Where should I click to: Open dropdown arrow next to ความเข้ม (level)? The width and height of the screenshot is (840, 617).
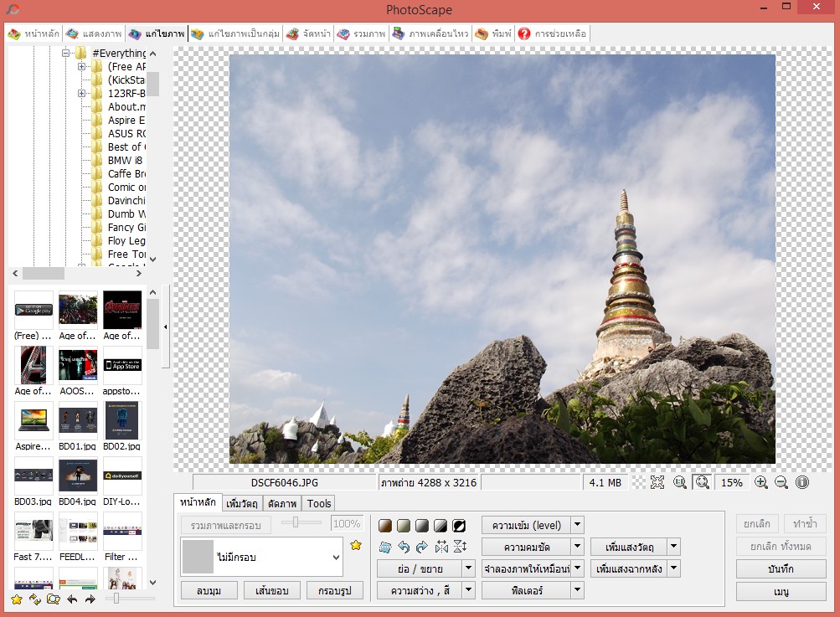pos(578,526)
